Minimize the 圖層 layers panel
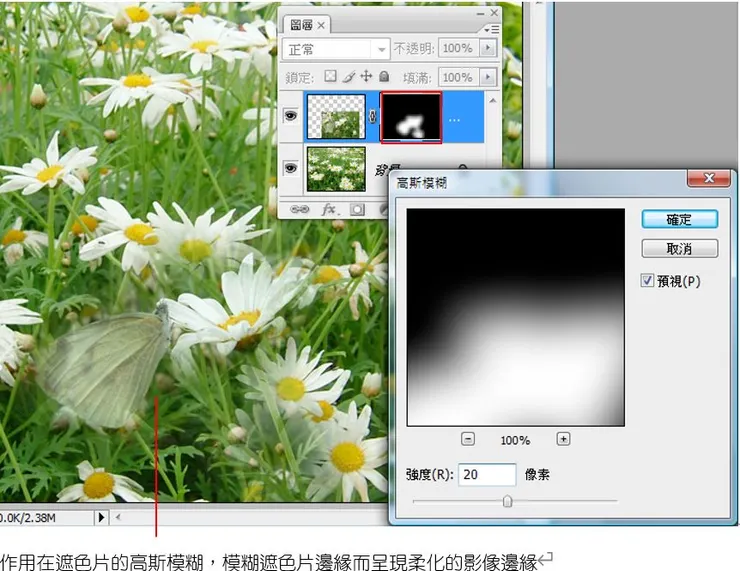The height and width of the screenshot is (571, 740). click(480, 14)
